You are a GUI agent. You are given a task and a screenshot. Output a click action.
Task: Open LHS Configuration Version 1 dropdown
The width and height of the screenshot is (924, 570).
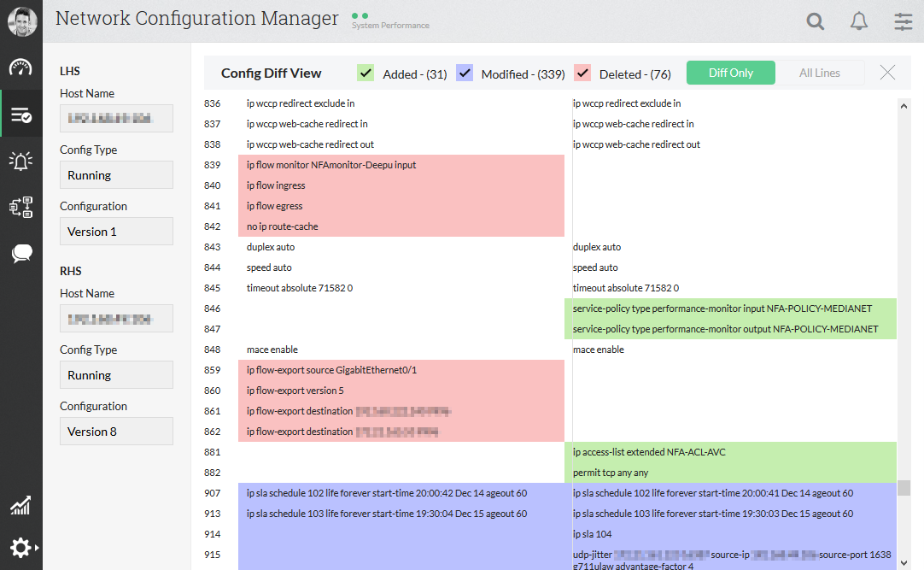[116, 232]
